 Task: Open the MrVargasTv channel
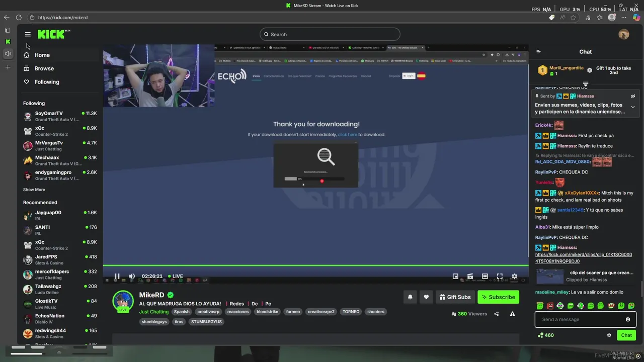click(x=60, y=146)
